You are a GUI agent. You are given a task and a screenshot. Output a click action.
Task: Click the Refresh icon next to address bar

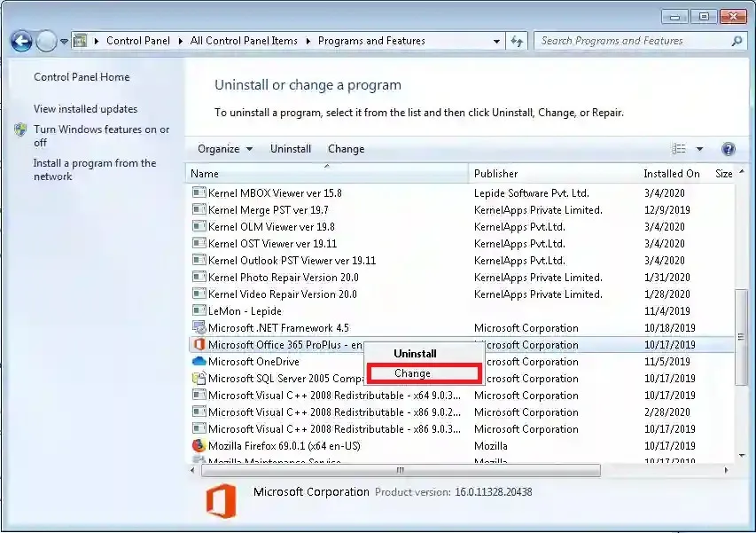(x=517, y=41)
